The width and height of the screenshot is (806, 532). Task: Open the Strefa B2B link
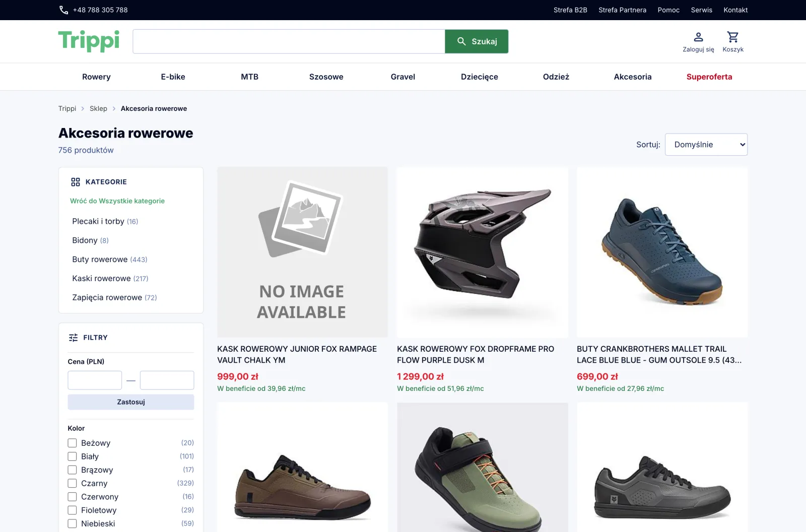(570, 10)
